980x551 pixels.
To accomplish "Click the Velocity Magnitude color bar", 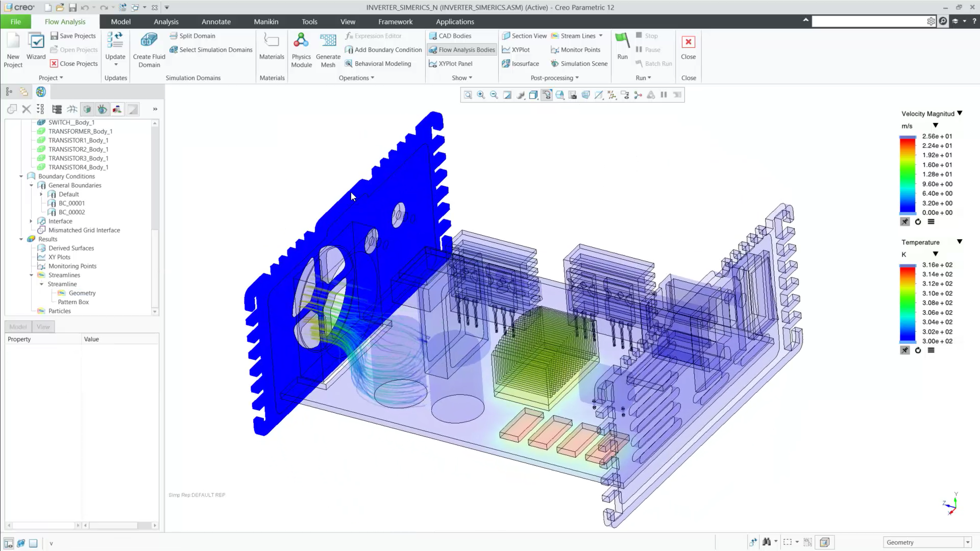I will (908, 174).
